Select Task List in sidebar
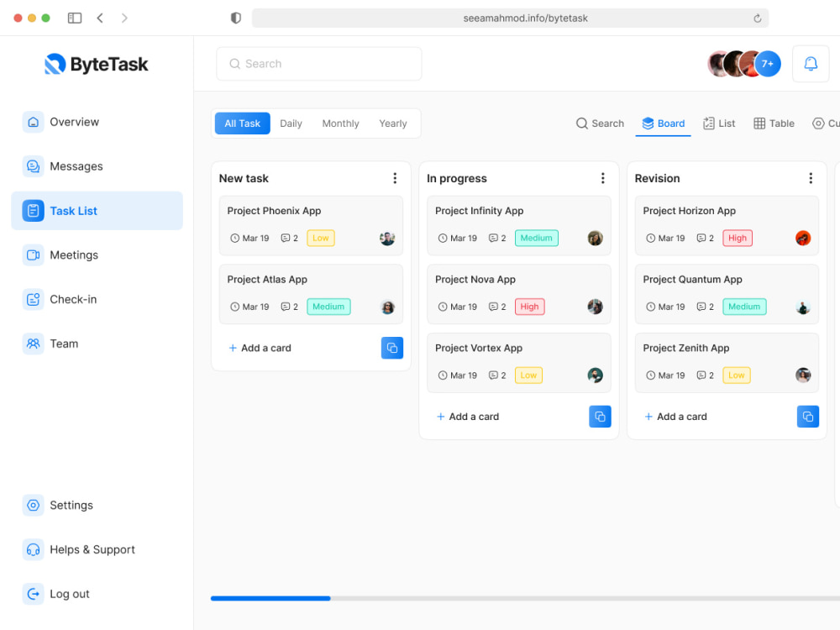The width and height of the screenshot is (840, 630). tap(97, 211)
